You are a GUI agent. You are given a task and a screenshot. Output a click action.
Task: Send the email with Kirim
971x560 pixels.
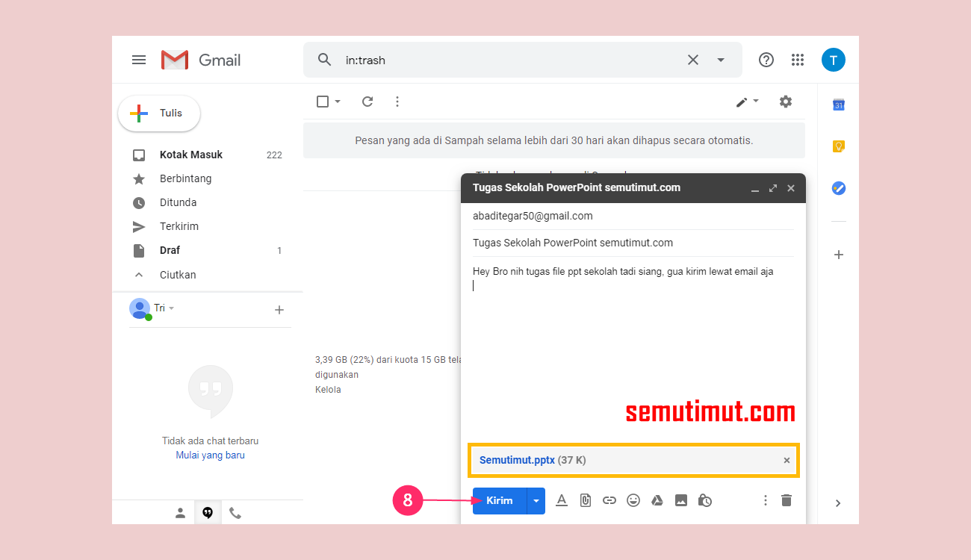(500, 501)
